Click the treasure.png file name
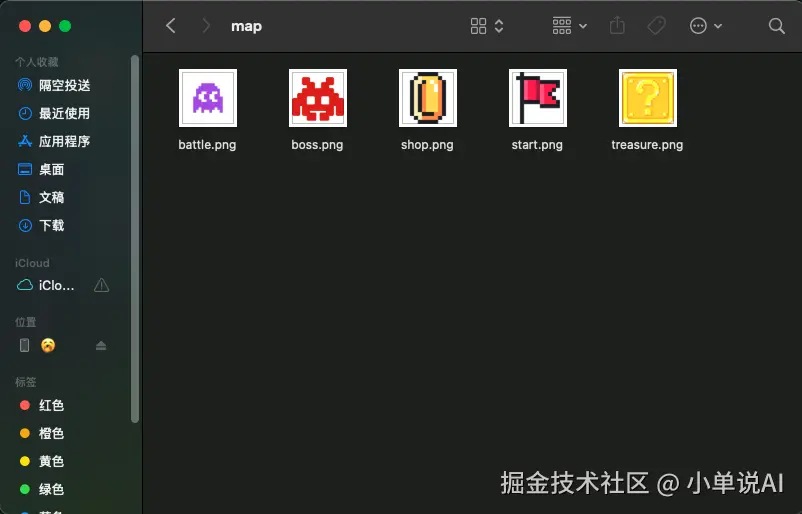The height and width of the screenshot is (514, 802). (x=647, y=145)
